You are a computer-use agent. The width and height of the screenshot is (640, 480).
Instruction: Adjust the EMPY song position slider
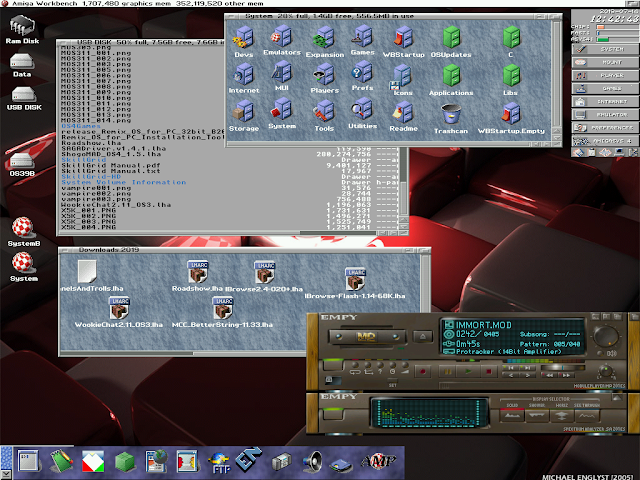[562, 368]
